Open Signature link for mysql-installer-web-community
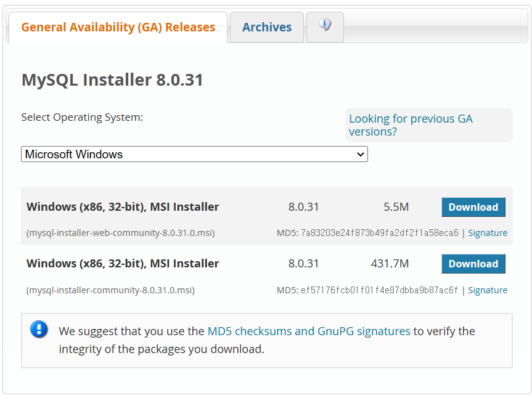 [x=488, y=233]
